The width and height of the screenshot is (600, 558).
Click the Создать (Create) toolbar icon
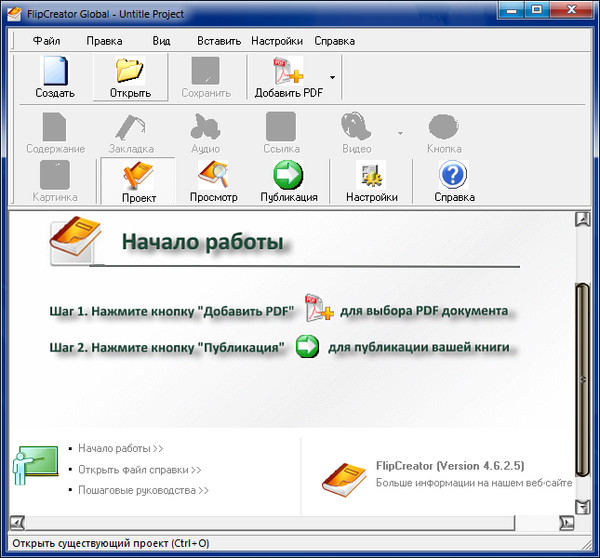point(55,73)
